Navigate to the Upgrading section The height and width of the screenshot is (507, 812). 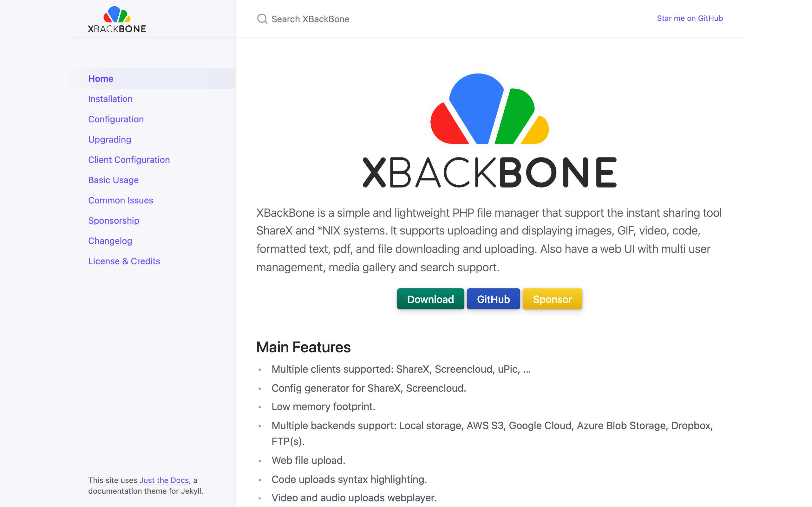click(x=109, y=139)
